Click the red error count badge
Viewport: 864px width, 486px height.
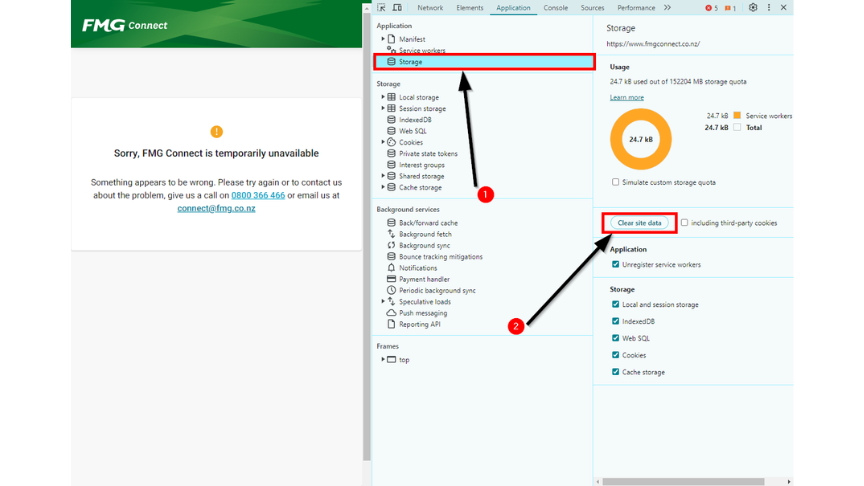tap(711, 8)
